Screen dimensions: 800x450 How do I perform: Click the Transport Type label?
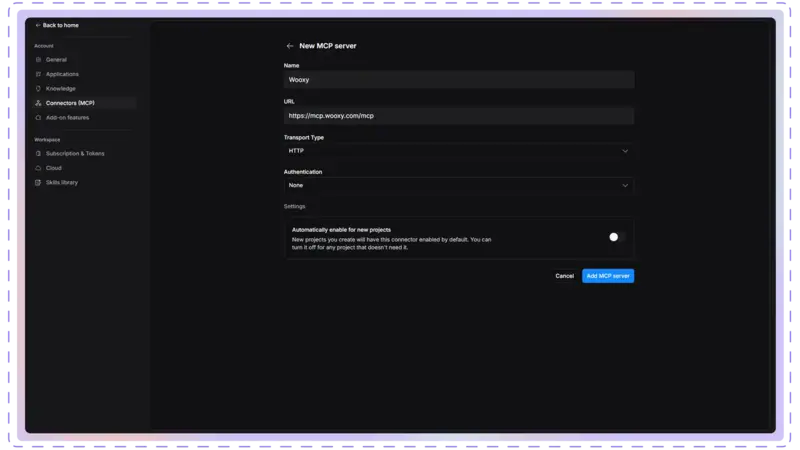coord(304,137)
